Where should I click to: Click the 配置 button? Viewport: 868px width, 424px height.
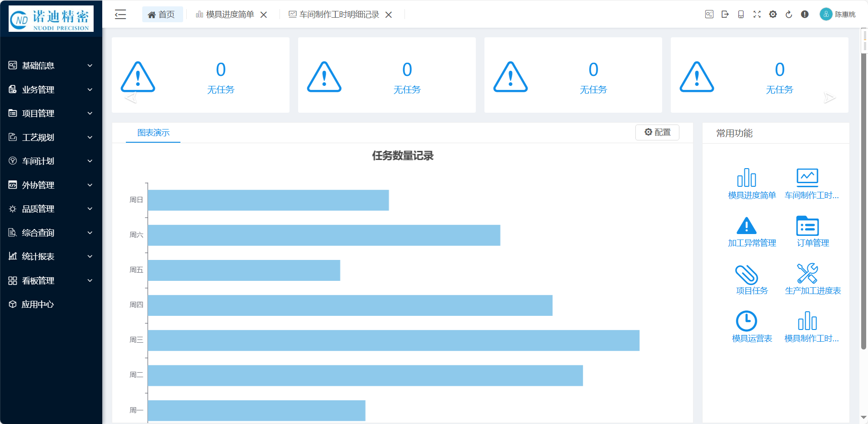pyautogui.click(x=657, y=132)
